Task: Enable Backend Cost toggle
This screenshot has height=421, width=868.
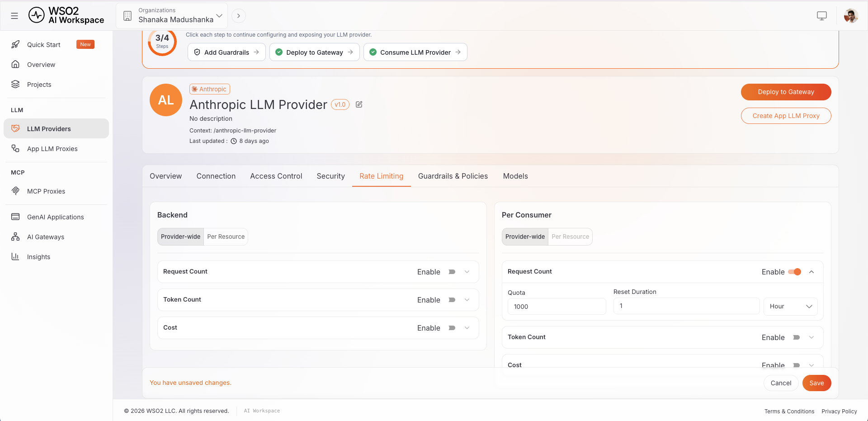Action: click(452, 328)
